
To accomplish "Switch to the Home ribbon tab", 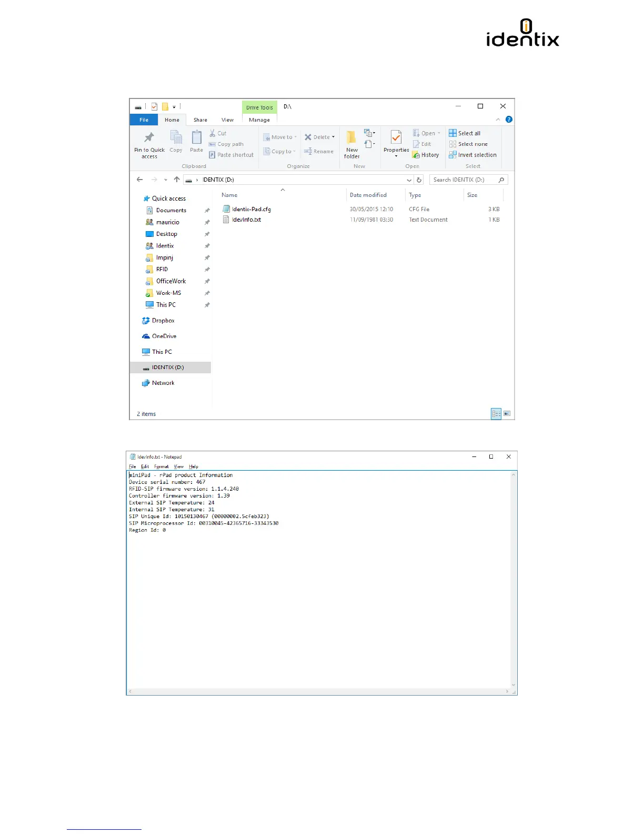I will pyautogui.click(x=172, y=120).
